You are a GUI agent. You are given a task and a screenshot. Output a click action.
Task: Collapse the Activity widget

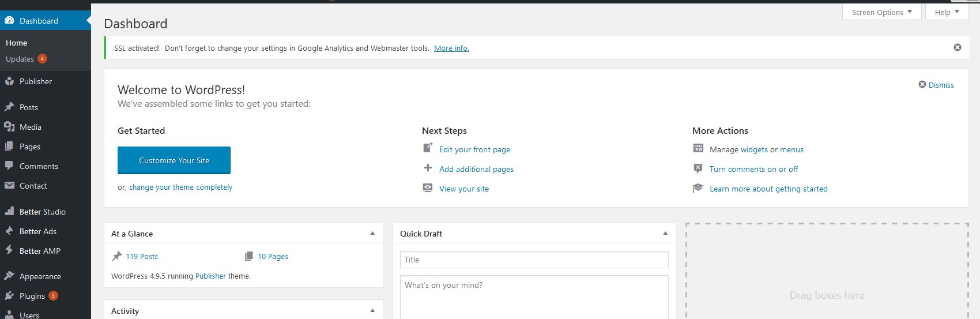(372, 310)
